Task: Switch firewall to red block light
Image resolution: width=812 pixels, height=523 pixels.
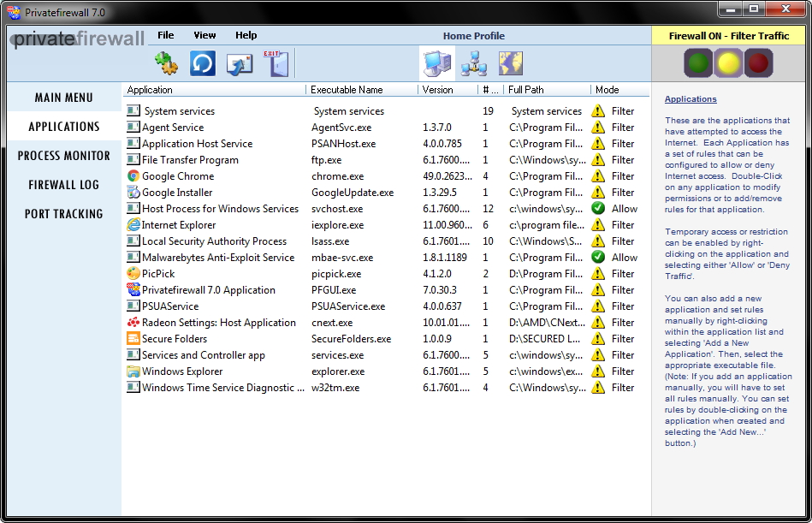Action: pyautogui.click(x=759, y=62)
